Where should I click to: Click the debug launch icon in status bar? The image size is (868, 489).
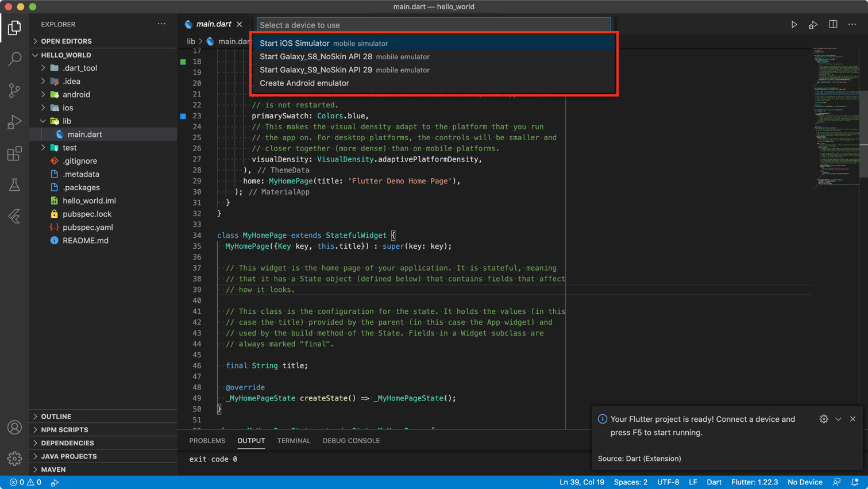click(55, 483)
